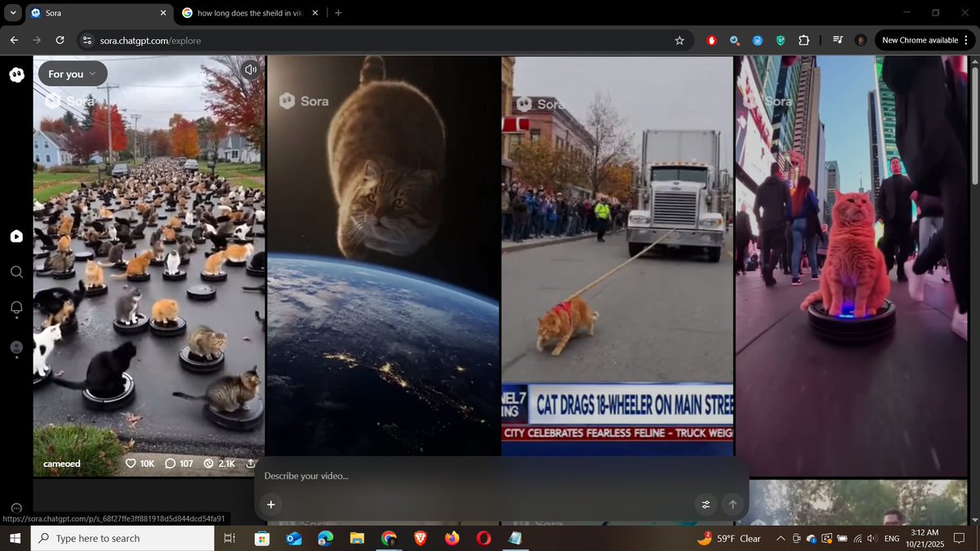Toggle the video sound speaker icon
The height and width of the screenshot is (551, 980).
click(250, 69)
